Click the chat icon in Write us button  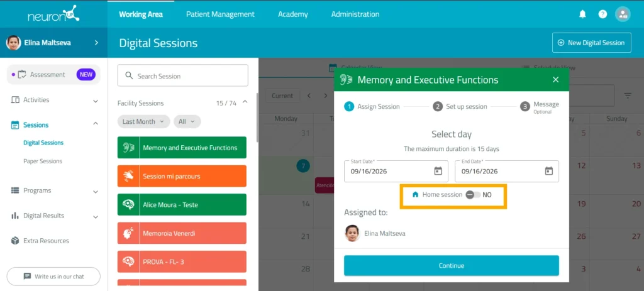(x=27, y=276)
